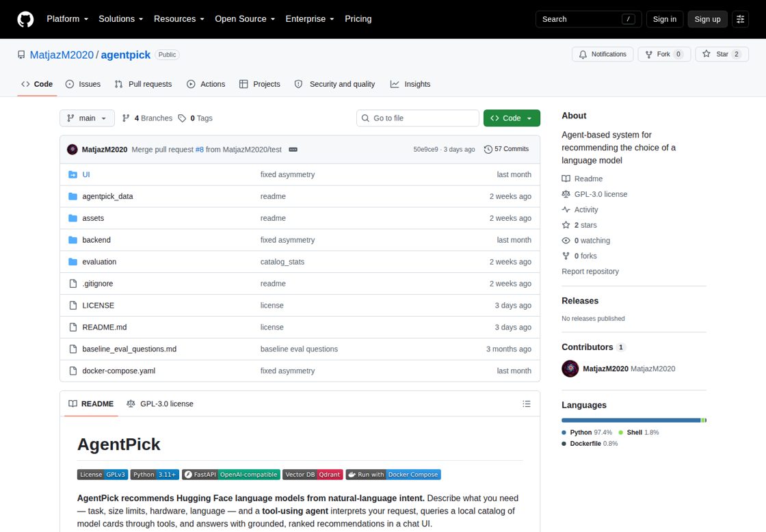Expand the Solutions menu
This screenshot has width=766, height=532.
120,19
